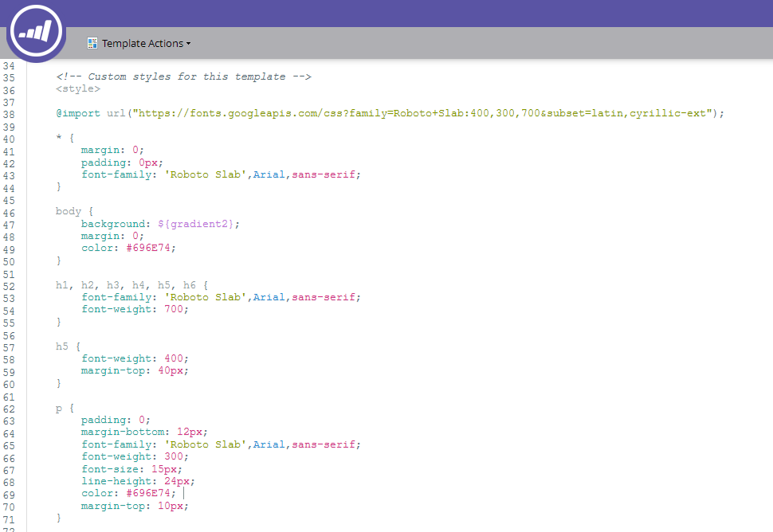Click the font-weight 700 value
Screen dimensions: 773x532
(175, 309)
